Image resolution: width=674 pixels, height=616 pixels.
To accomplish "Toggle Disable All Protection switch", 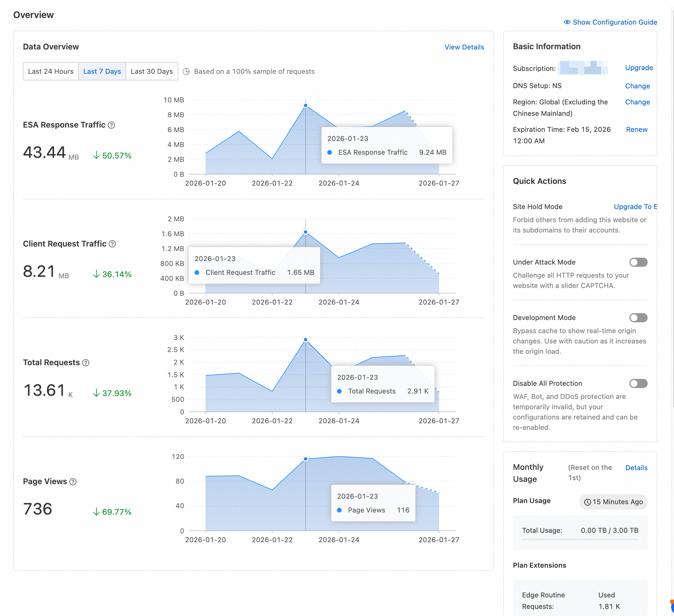I will pos(638,383).
